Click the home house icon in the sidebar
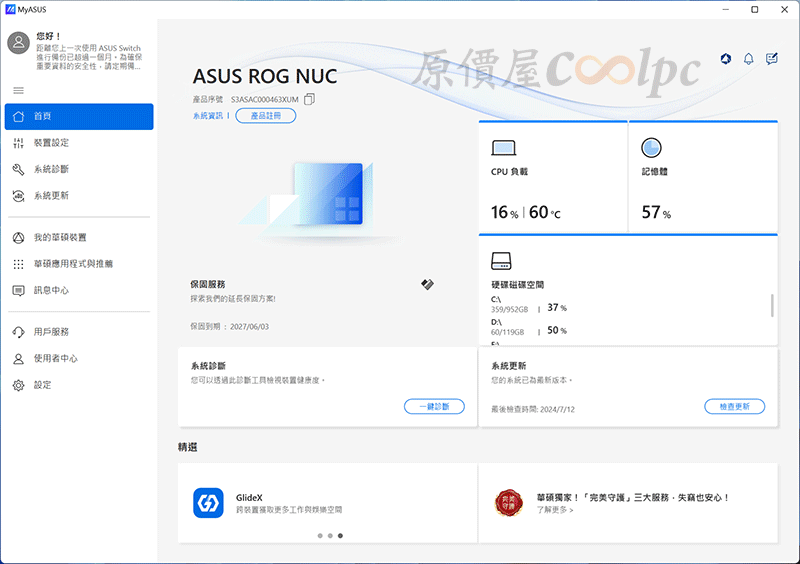 pyautogui.click(x=18, y=116)
